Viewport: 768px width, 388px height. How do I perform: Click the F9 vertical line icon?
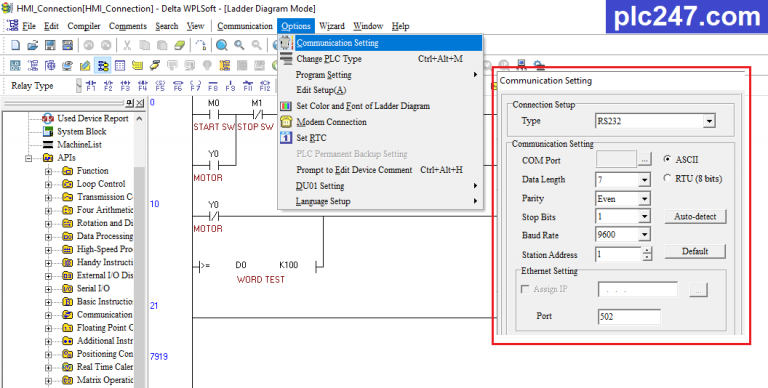tap(230, 86)
